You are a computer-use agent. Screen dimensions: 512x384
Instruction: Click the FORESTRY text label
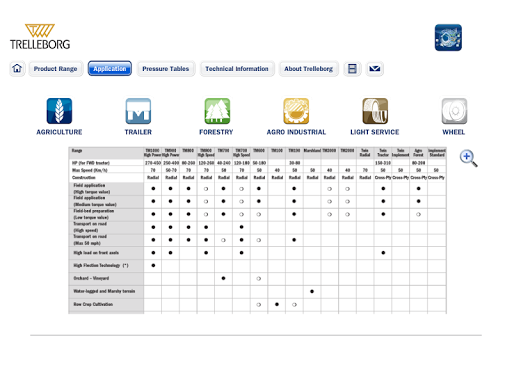click(x=216, y=132)
